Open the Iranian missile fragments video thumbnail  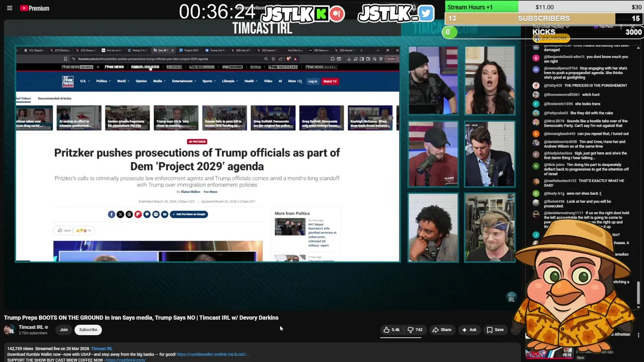click(127, 118)
